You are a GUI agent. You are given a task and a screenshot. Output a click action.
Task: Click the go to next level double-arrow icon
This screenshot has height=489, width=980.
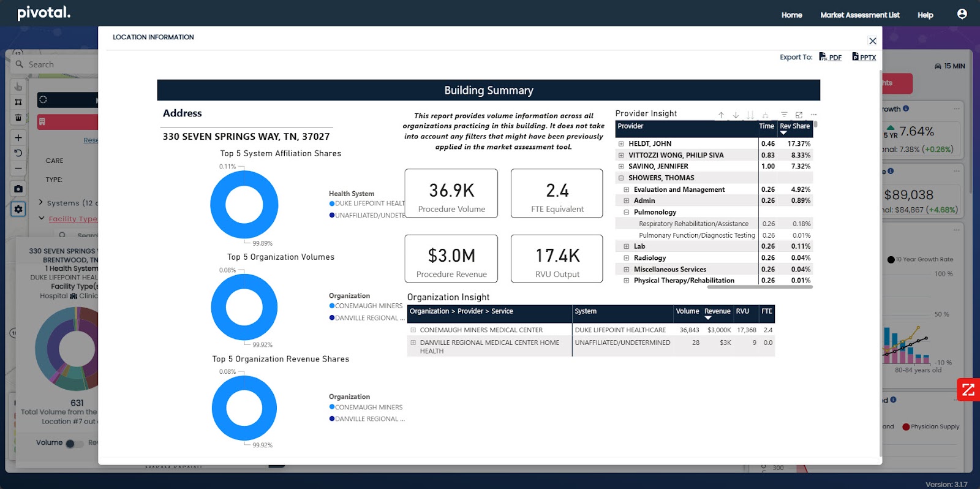(x=750, y=115)
